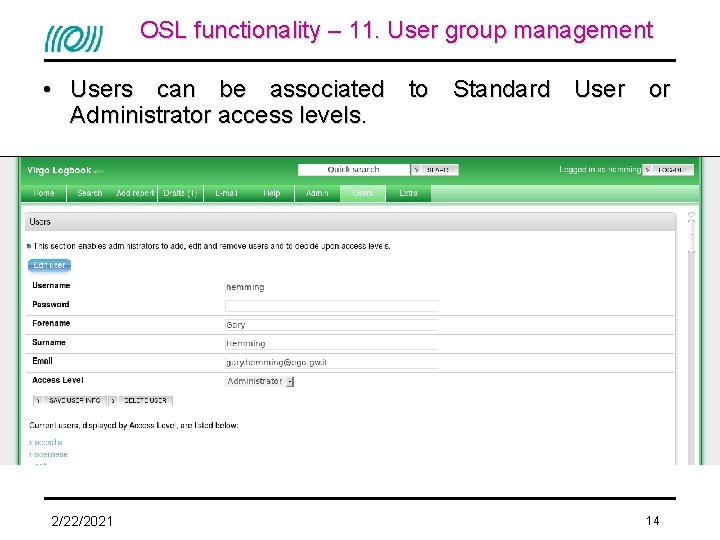Open the Admin tab
Image resolution: width=720 pixels, height=540 pixels.
[x=317, y=193]
